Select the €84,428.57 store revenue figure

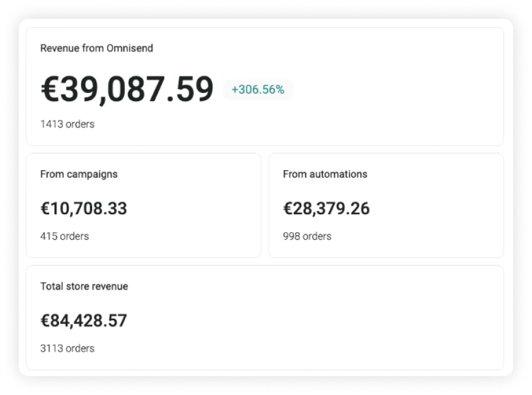83,320
